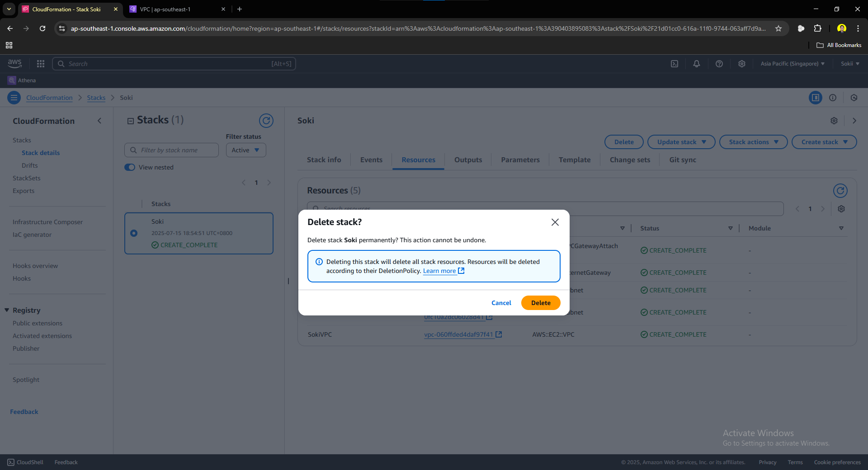Open the Create stack dropdown
This screenshot has height=470, width=868.
pyautogui.click(x=824, y=142)
